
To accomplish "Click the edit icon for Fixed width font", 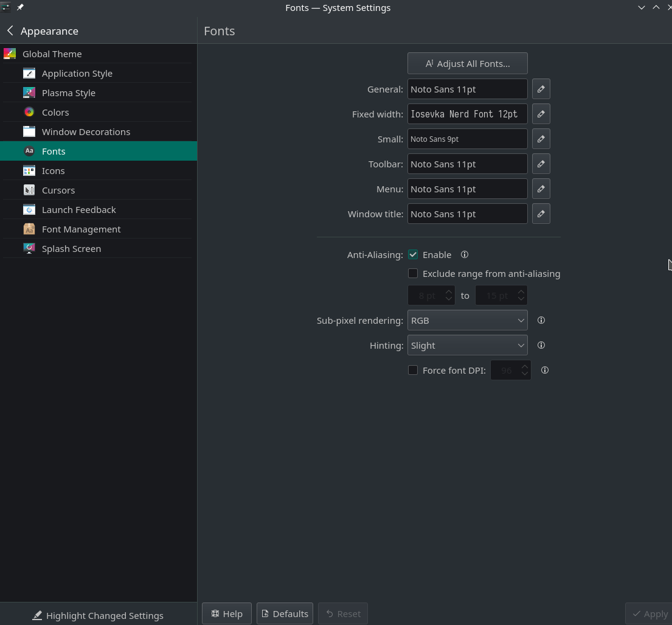I will tap(541, 114).
